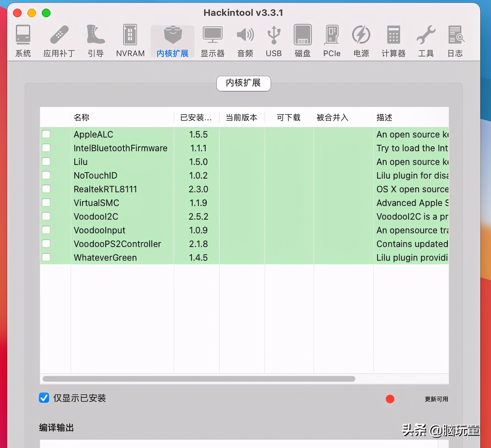The width and height of the screenshot is (491, 448).
Task: Click the red 更新可用 status indicator
Action: point(390,399)
